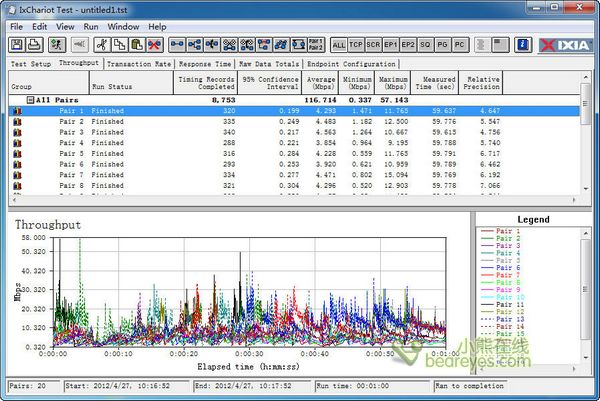Click the Pair 1 Pair 2 toolbar icon
The height and width of the screenshot is (401, 600).
pyautogui.click(x=316, y=45)
